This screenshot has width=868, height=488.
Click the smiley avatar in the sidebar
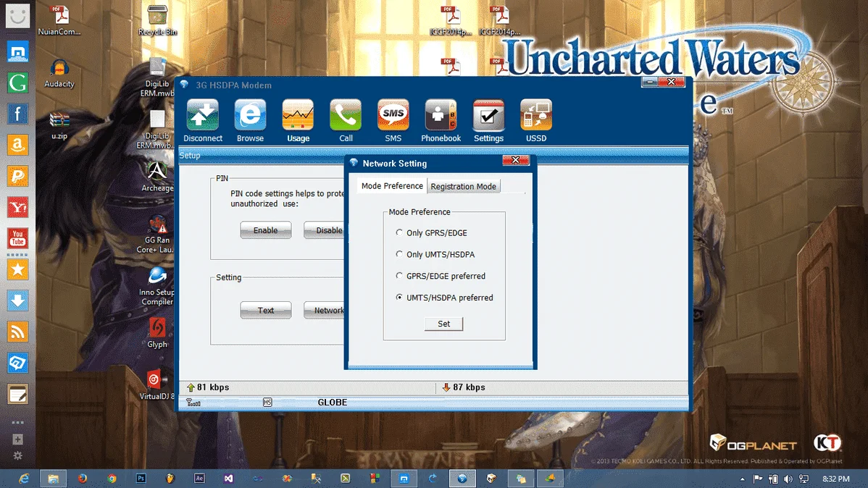pyautogui.click(x=17, y=16)
